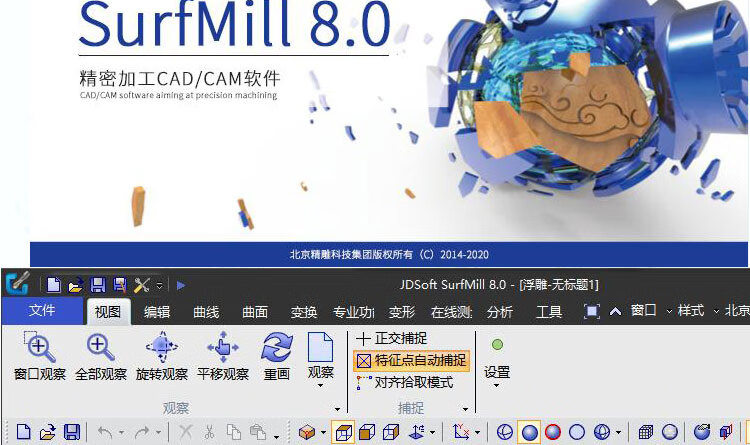Image resolution: width=750 pixels, height=445 pixels.
Task: Toggle shaded brown cube display mode
Action: 367,432
